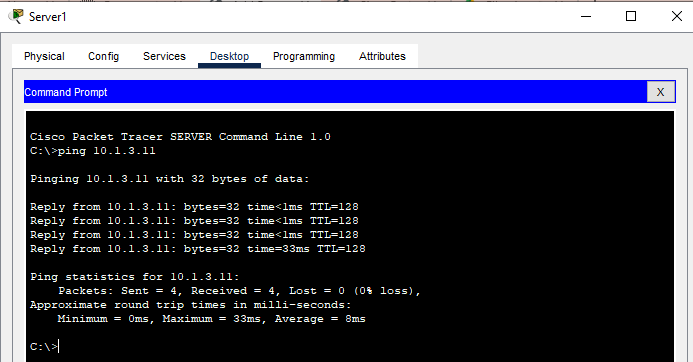Screen dimensions: 693x362
Task: Select the Desktop tab
Action: [229, 56]
